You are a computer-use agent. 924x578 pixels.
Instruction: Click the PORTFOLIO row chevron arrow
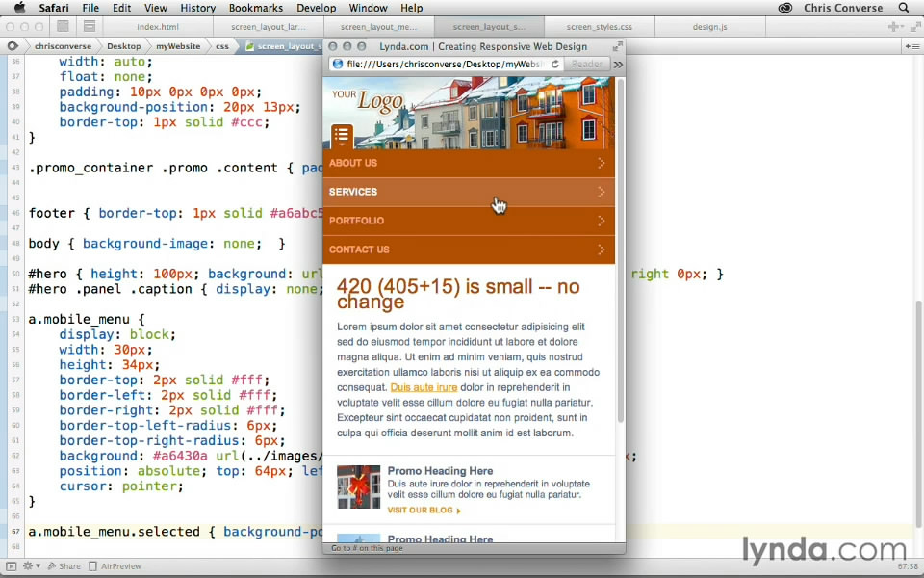click(x=601, y=221)
